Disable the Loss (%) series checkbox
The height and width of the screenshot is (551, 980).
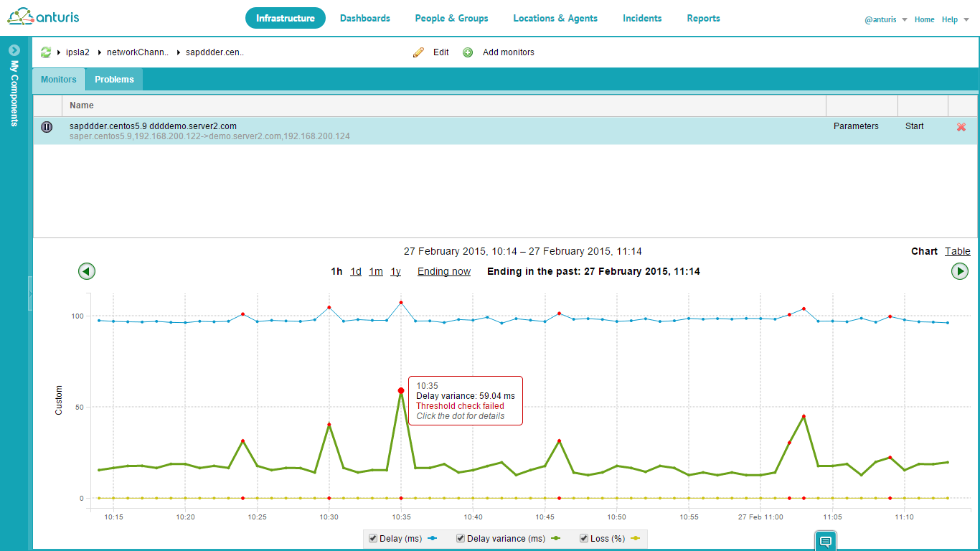584,538
